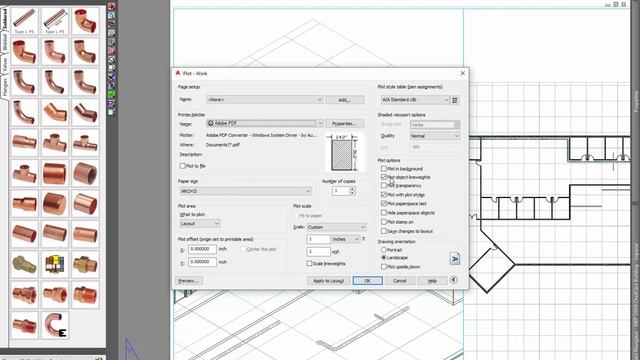
Task: Open the Page setup Name dropdown
Action: coord(264,100)
